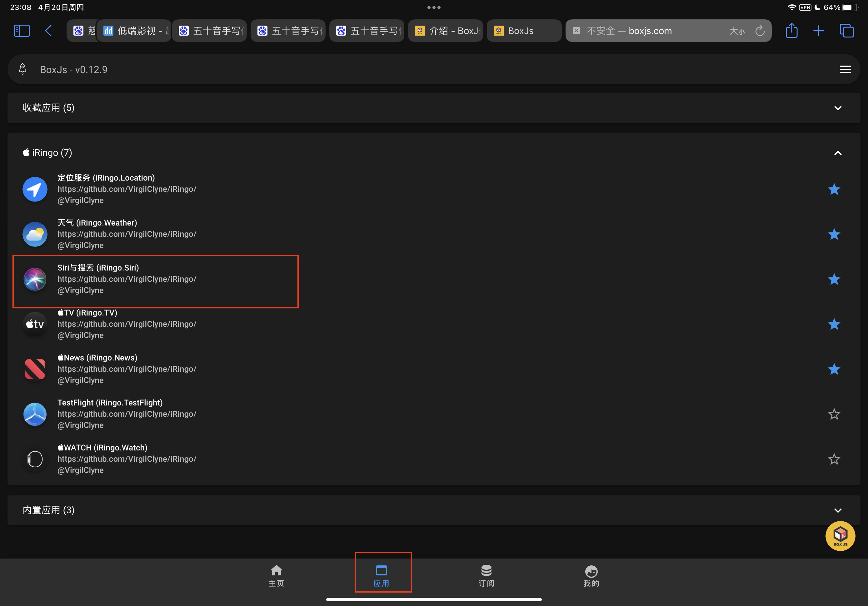Expand the 内置应用 (3) section
868x606 pixels.
tap(837, 510)
